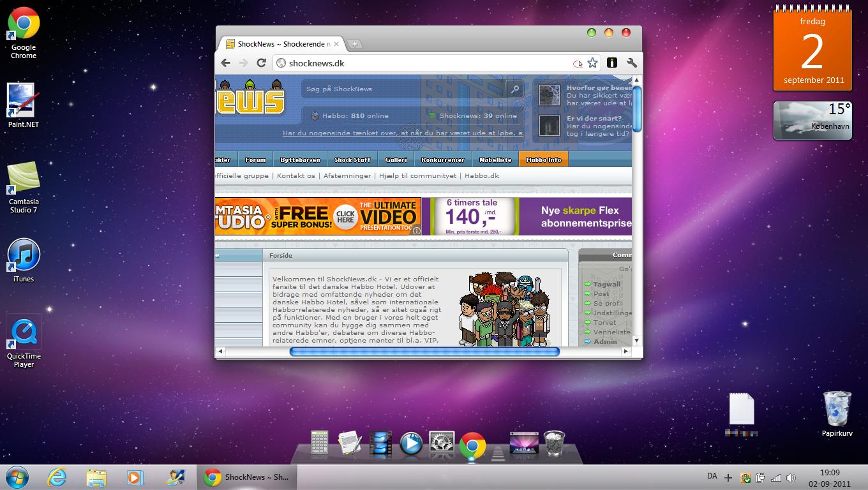This screenshot has width=868, height=490.
Task: Open the Se profil community link
Action: (608, 303)
